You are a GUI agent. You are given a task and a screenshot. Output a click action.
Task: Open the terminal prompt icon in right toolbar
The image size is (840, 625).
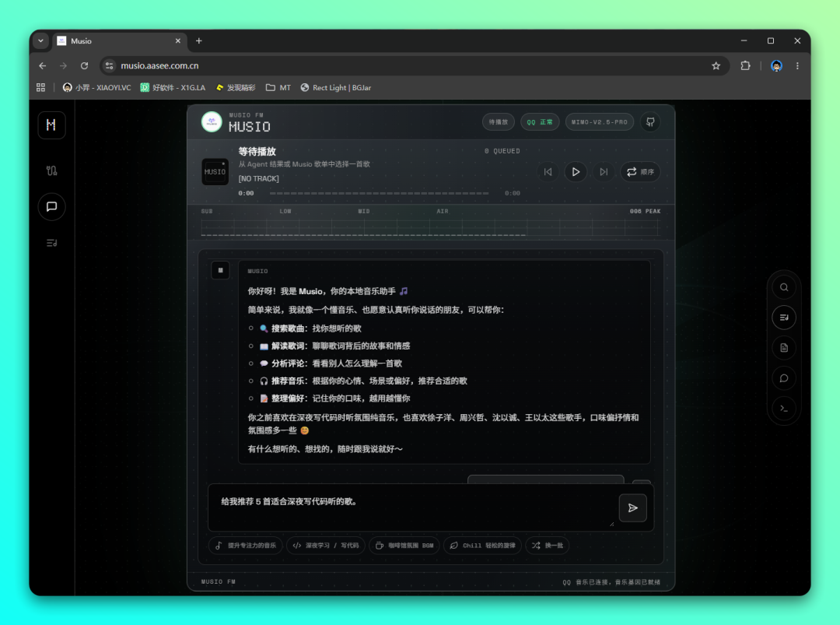tap(784, 409)
